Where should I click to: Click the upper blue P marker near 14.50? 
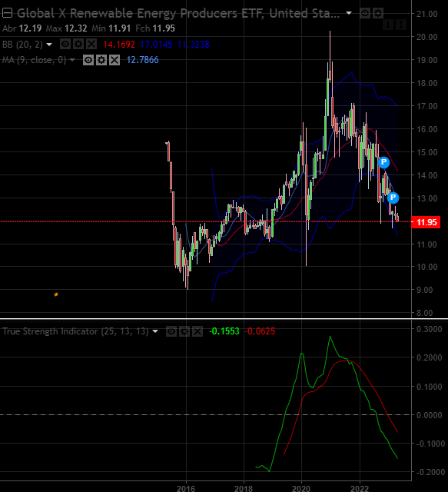coord(383,162)
